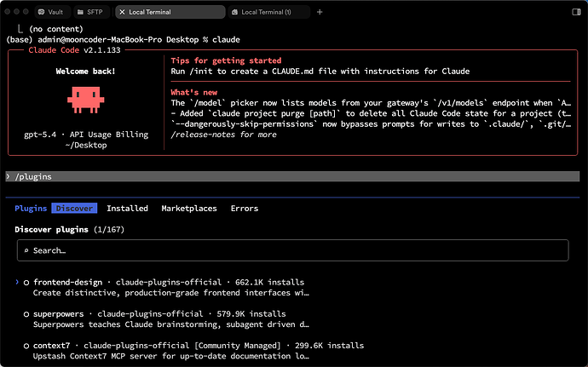The image size is (588, 367).
Task: Click the 'Claude Code v2.1.133' title
Action: (74, 50)
